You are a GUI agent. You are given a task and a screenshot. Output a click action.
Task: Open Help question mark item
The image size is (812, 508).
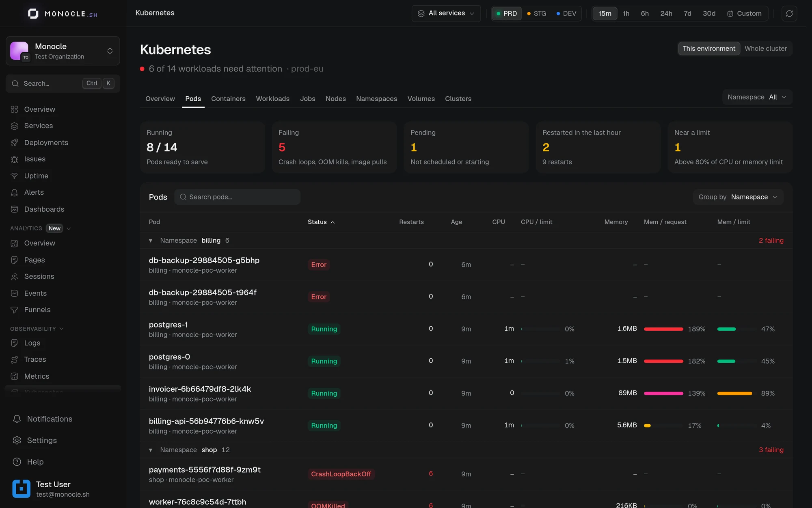tap(63, 462)
